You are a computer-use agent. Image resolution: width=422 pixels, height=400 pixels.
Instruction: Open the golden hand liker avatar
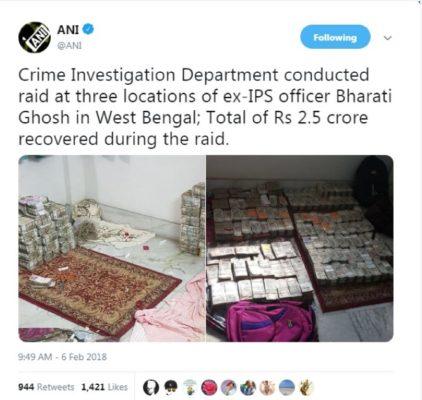pyautogui.click(x=306, y=387)
